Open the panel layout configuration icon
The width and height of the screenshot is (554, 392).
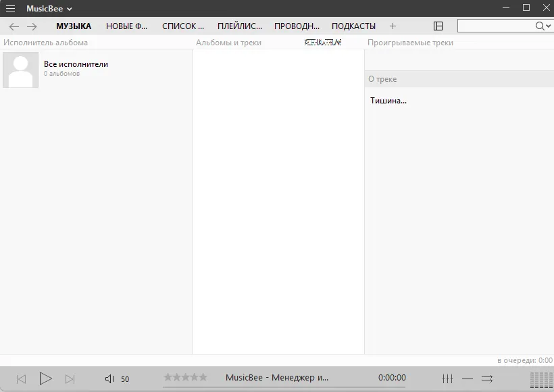pos(438,26)
